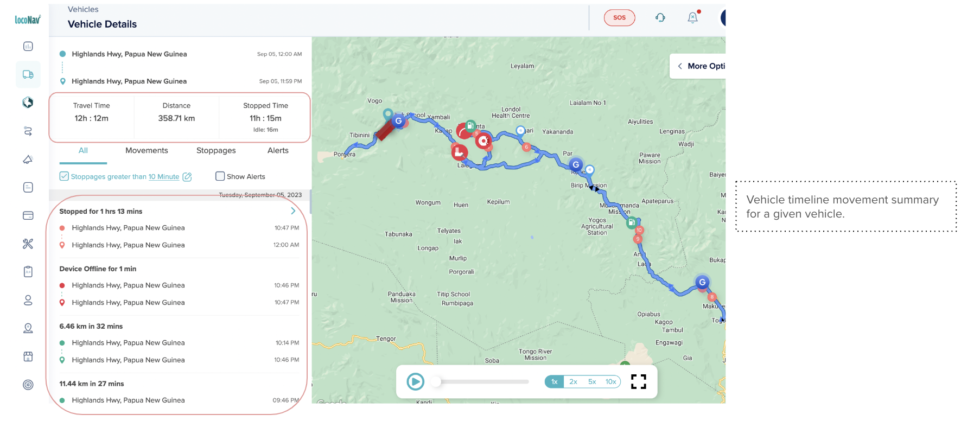
Task: Expand the More Options panel
Action: [699, 66]
